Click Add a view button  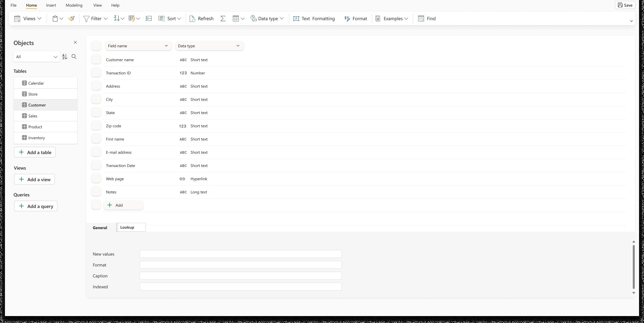tap(34, 179)
